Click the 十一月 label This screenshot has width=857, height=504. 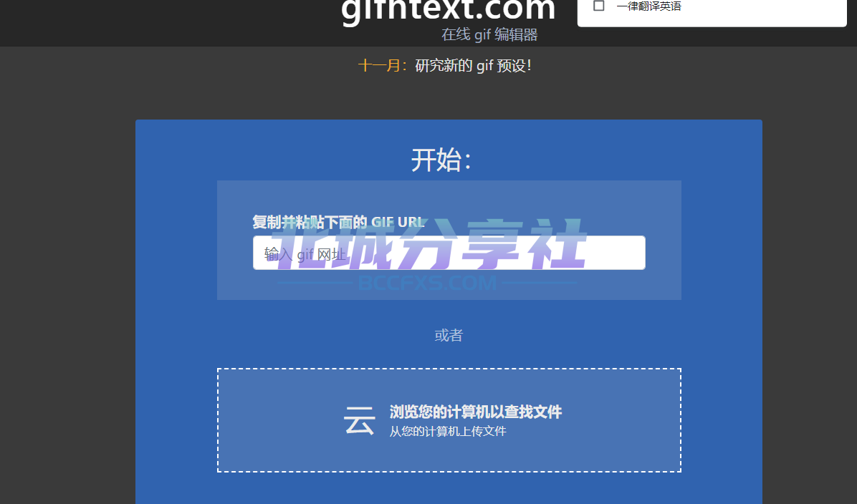pyautogui.click(x=382, y=66)
